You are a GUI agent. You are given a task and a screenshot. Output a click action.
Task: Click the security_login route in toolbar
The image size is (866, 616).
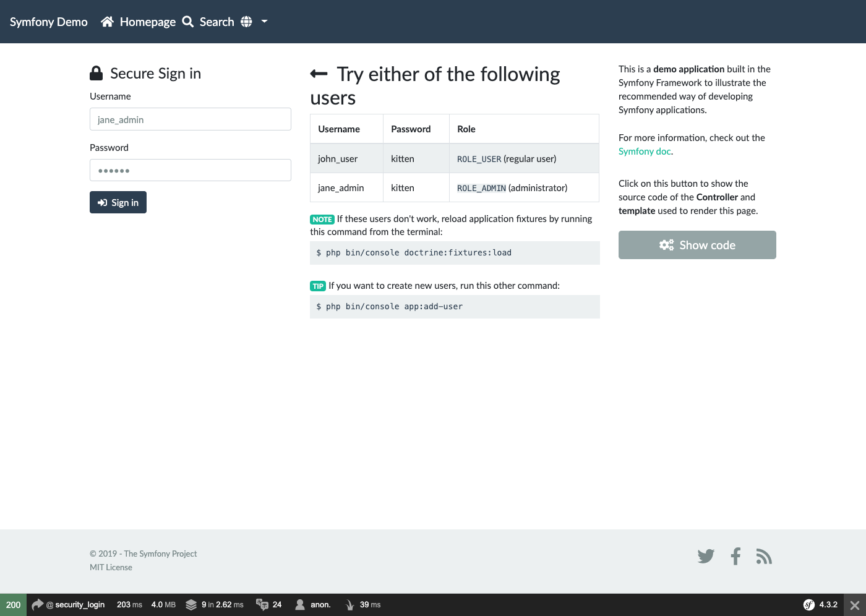(x=80, y=605)
